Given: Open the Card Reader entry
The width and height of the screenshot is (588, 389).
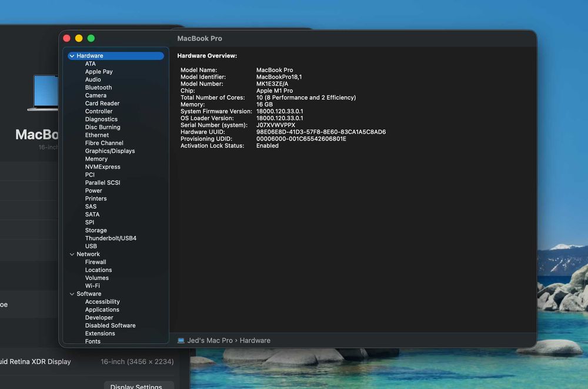Looking at the screenshot, I should [102, 103].
